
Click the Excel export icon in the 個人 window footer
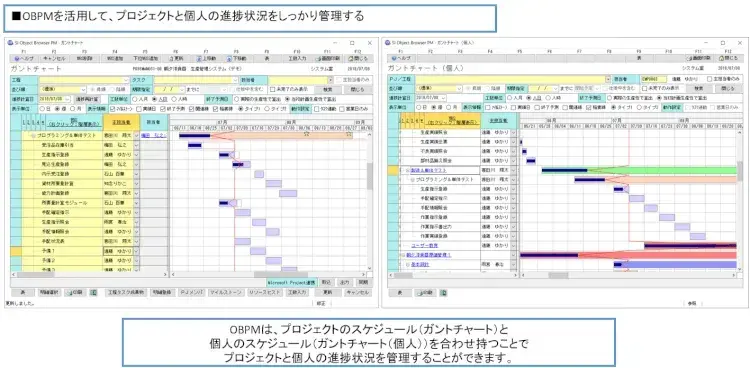pos(444,292)
